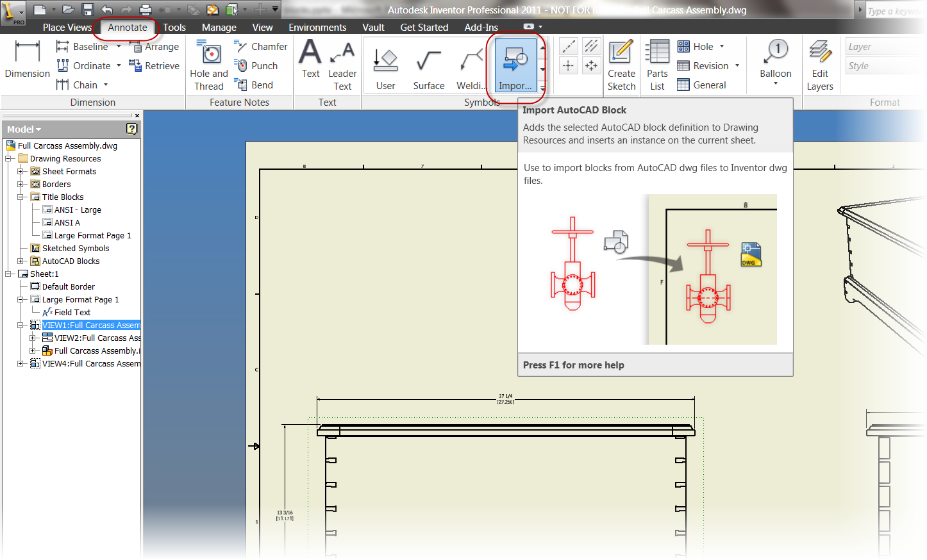Select Sketched Symbols in browser
The height and width of the screenshot is (560, 927).
(76, 248)
